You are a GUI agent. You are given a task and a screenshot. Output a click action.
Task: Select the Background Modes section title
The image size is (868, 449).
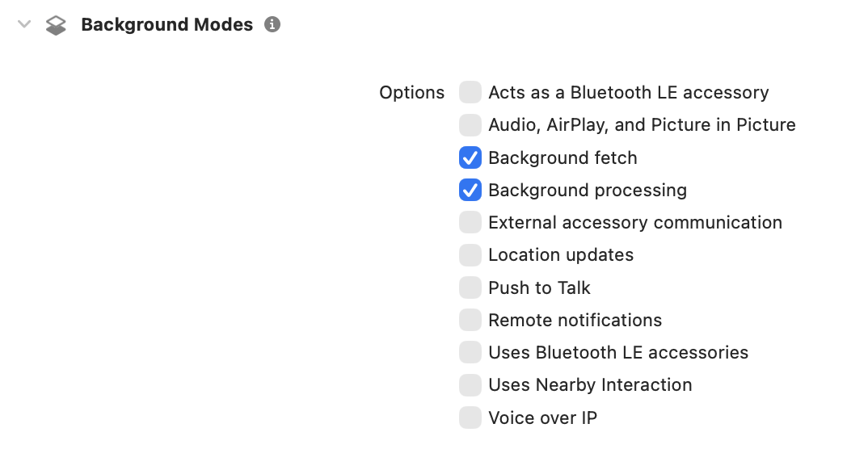coord(166,25)
